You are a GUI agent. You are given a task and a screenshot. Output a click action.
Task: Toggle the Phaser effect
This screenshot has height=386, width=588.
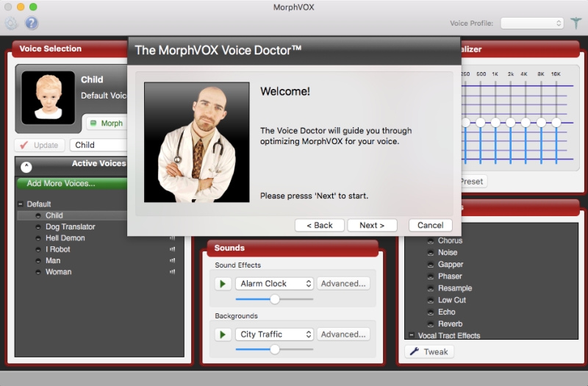point(431,276)
